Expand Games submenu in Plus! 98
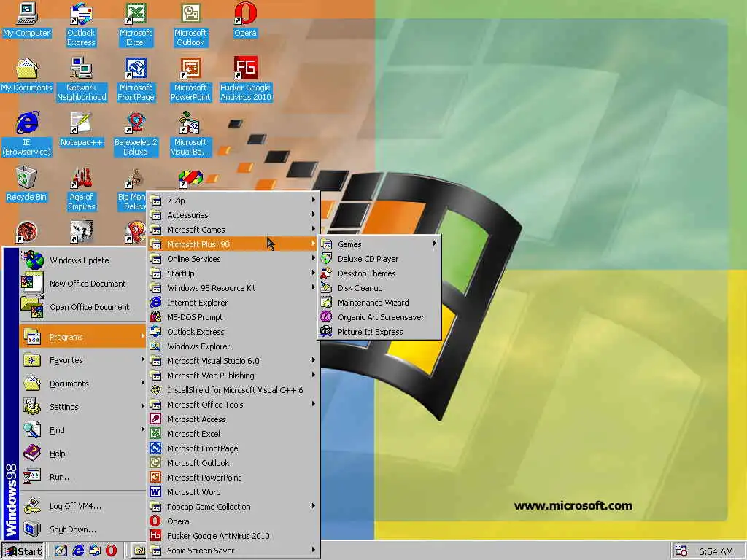Viewport: 747px width, 560px height. coord(379,244)
